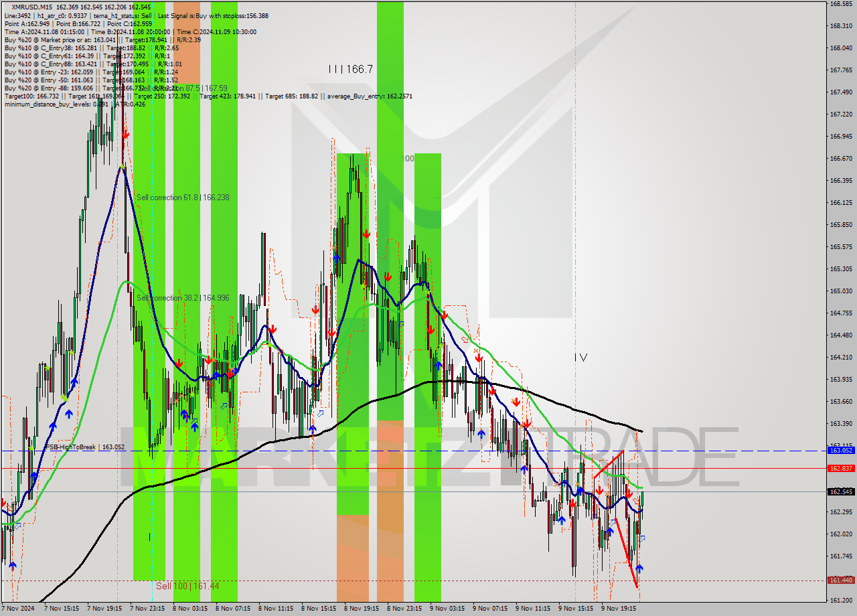
Task: Click the 166.670 price scale value
Action: [x=840, y=159]
